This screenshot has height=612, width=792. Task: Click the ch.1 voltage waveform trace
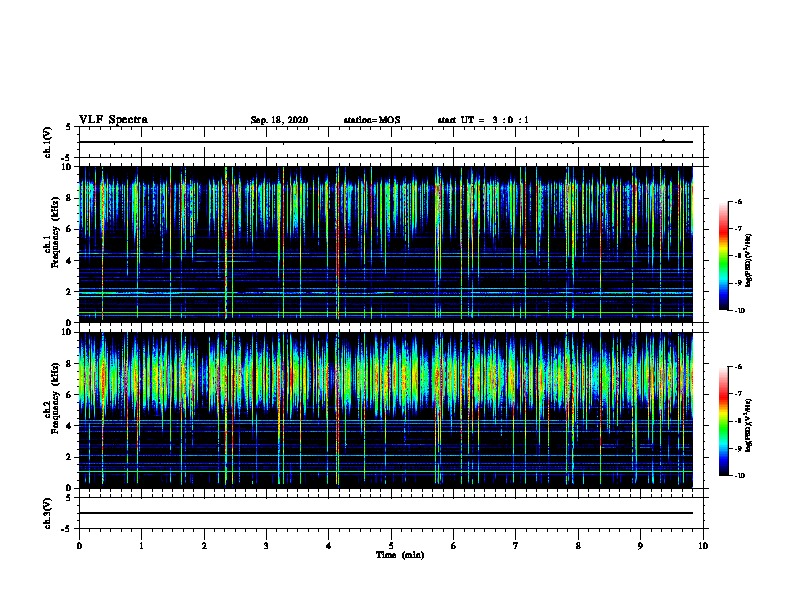coord(386,142)
